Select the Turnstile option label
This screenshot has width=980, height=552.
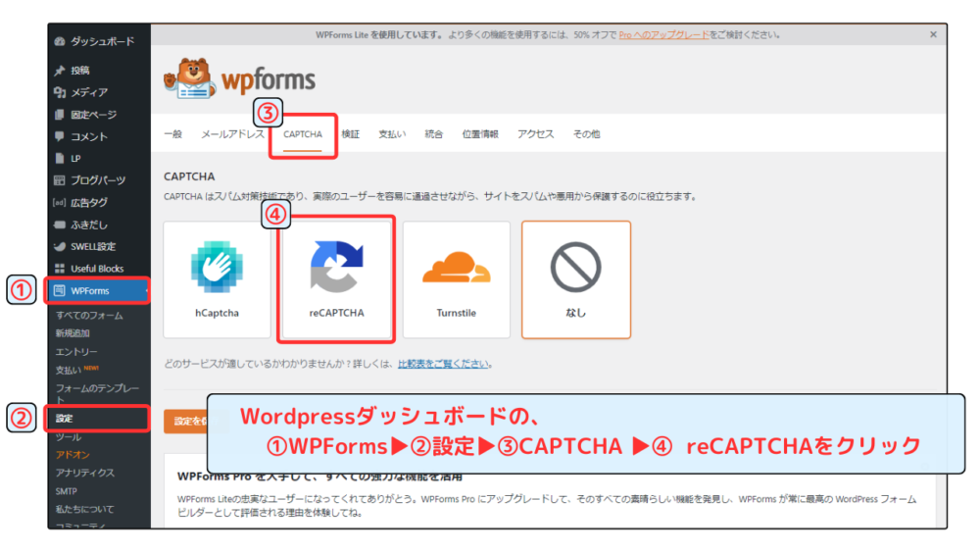pyautogui.click(x=457, y=313)
